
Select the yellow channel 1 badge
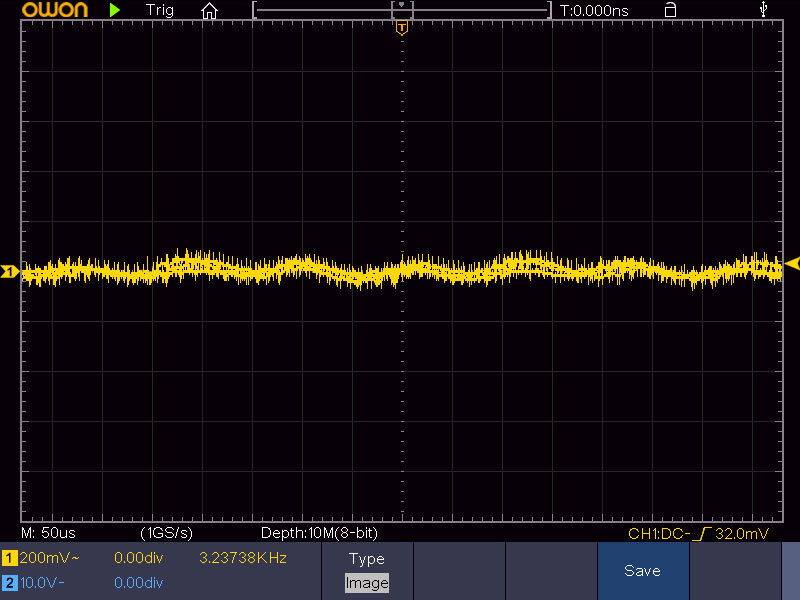(x=9, y=558)
